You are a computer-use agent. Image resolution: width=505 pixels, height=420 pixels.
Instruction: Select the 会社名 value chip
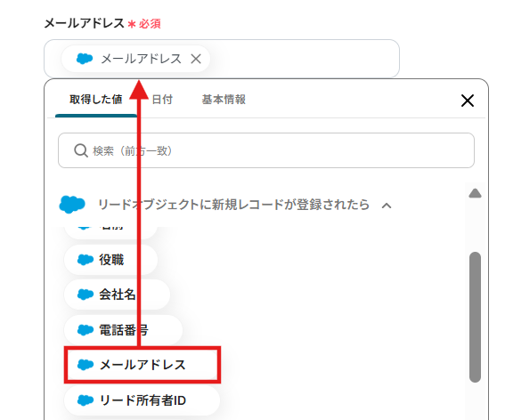117,295
